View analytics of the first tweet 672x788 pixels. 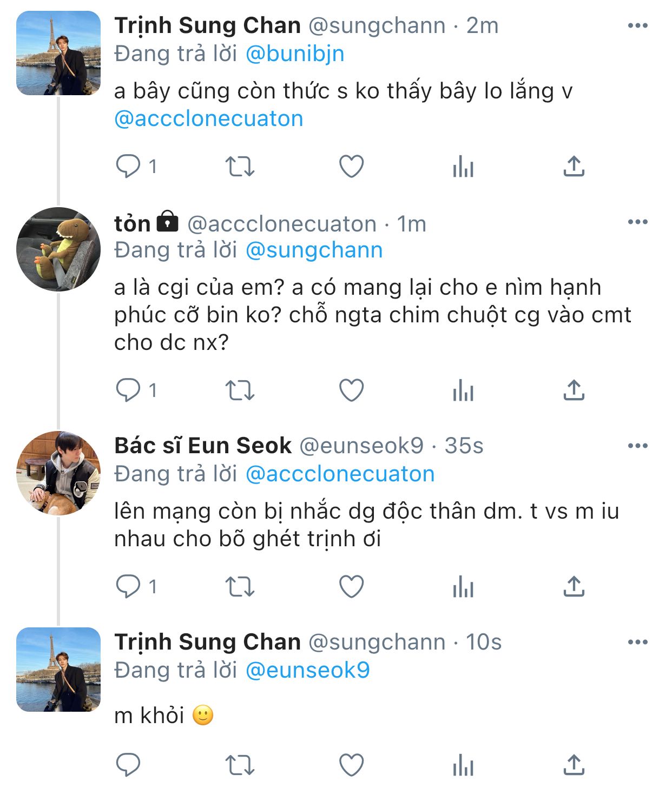point(463,167)
